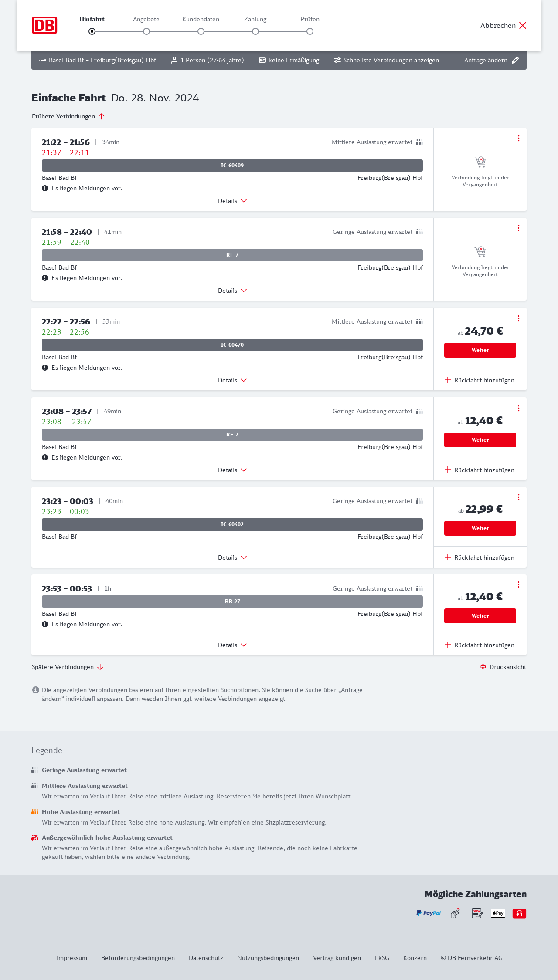Expand Details of the IC 60402 connection
Screen dimensions: 558x980
(x=232, y=558)
